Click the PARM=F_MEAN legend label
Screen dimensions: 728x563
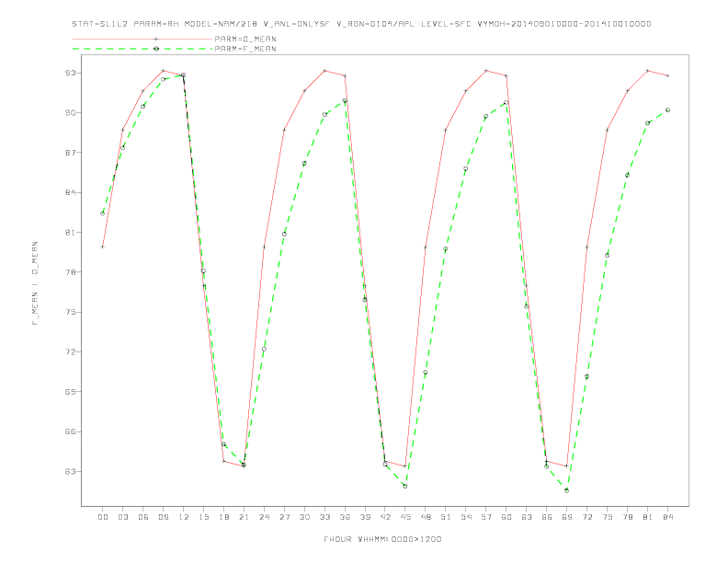pyautogui.click(x=245, y=49)
